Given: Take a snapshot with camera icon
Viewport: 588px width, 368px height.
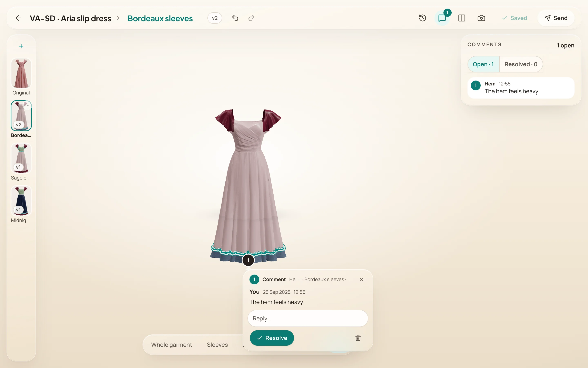Looking at the screenshot, I should (x=481, y=18).
